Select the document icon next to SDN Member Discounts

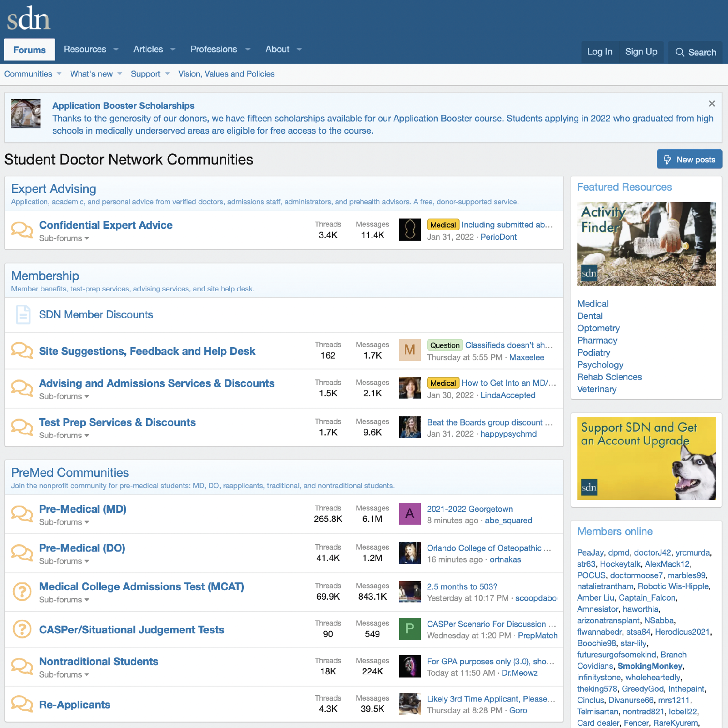point(23,314)
